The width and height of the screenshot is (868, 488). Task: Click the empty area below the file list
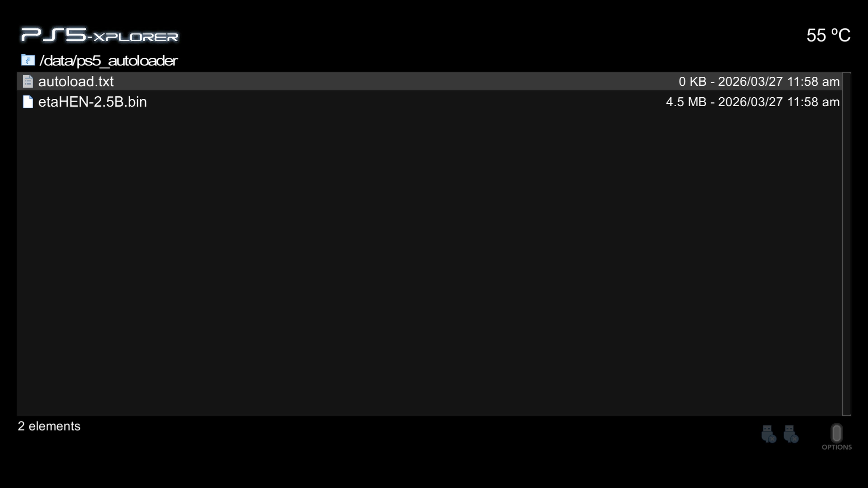[x=429, y=263]
